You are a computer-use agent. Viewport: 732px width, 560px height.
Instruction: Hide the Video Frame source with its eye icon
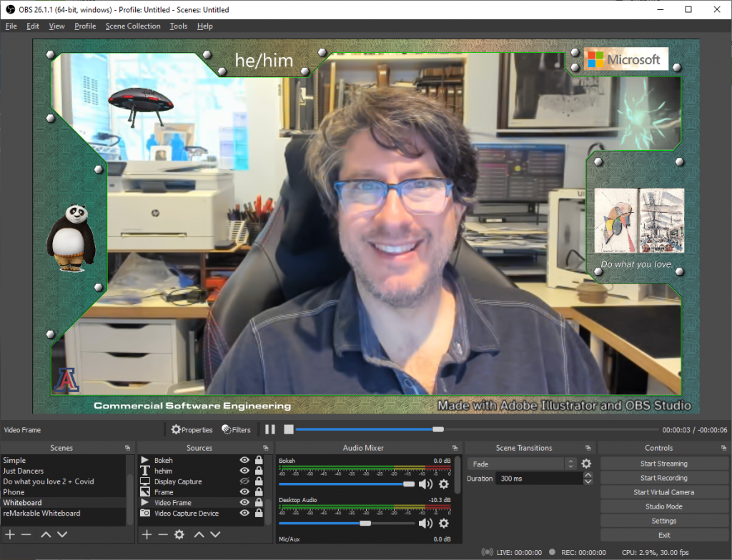(x=244, y=503)
